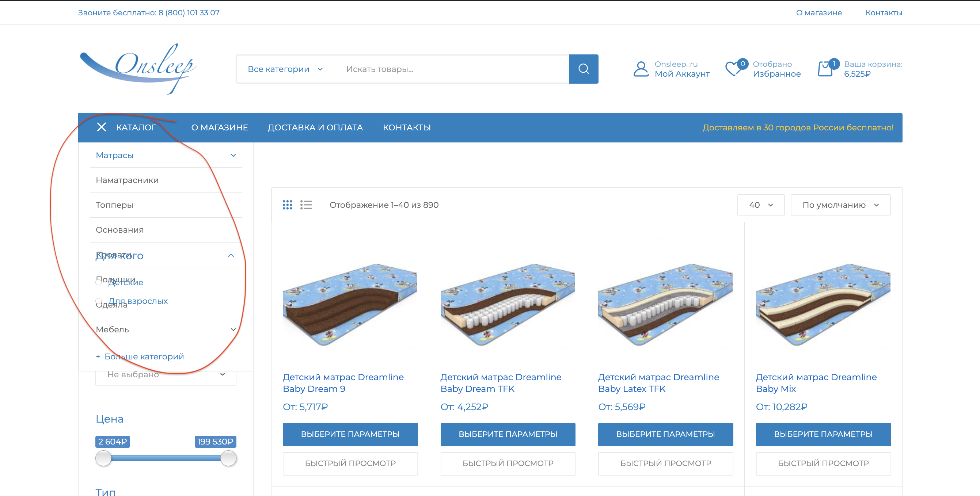Screen dimensions: 980x496
Task: Open Детский матрас Dreamline Baby Mix title
Action: pyautogui.click(x=816, y=383)
